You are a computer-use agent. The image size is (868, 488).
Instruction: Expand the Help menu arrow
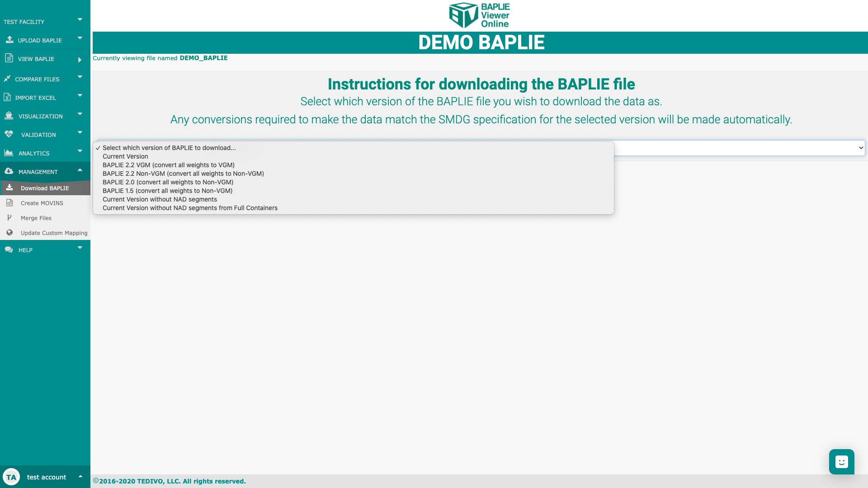80,248
